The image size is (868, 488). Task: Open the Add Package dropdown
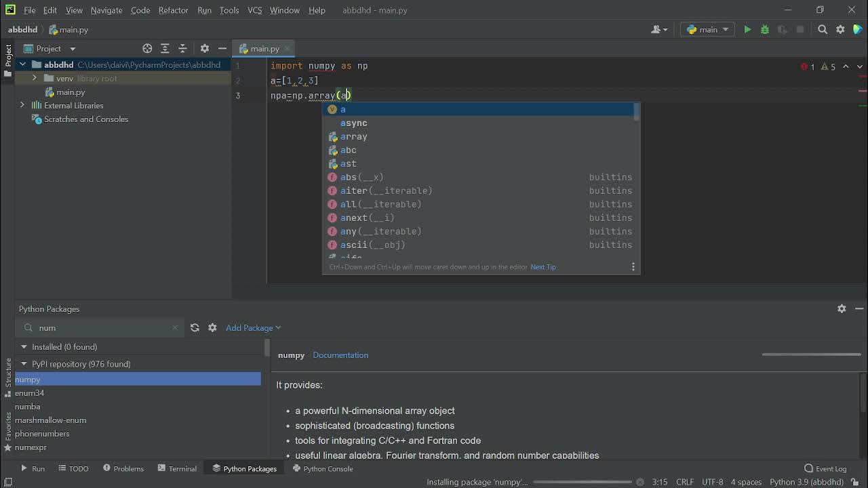pos(253,327)
